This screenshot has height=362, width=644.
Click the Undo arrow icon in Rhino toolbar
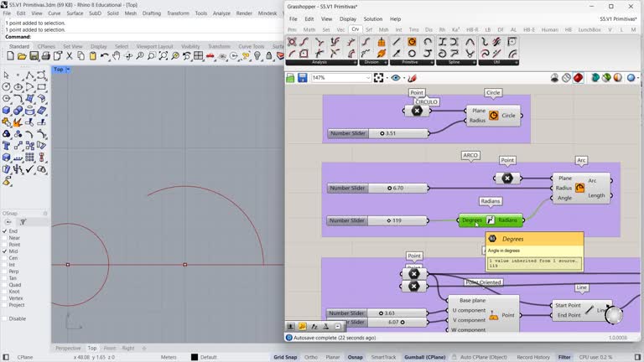pos(105,56)
